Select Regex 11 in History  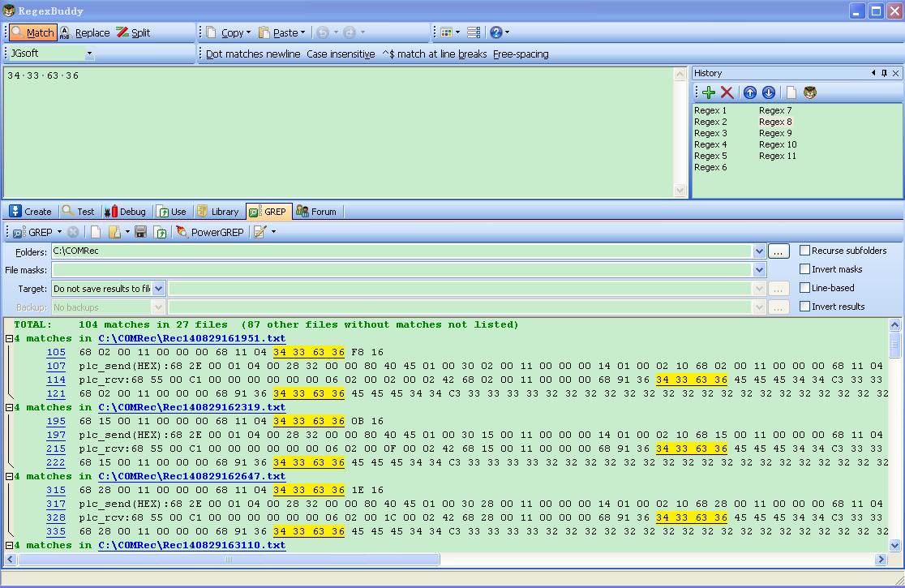point(778,156)
